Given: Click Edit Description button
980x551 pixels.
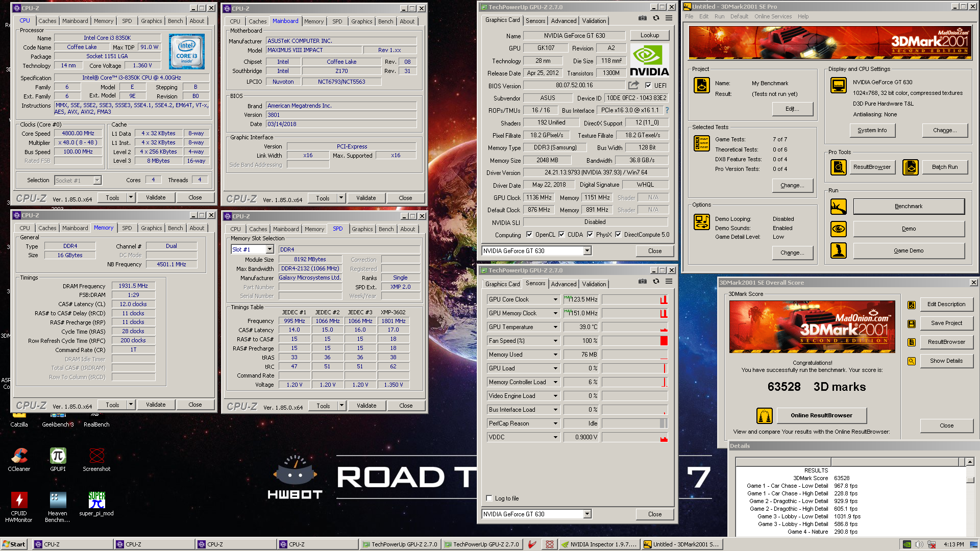Looking at the screenshot, I should pos(946,305).
